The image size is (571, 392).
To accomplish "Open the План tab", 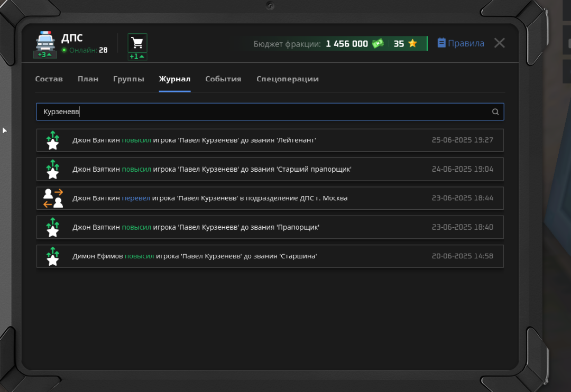I will coord(88,79).
